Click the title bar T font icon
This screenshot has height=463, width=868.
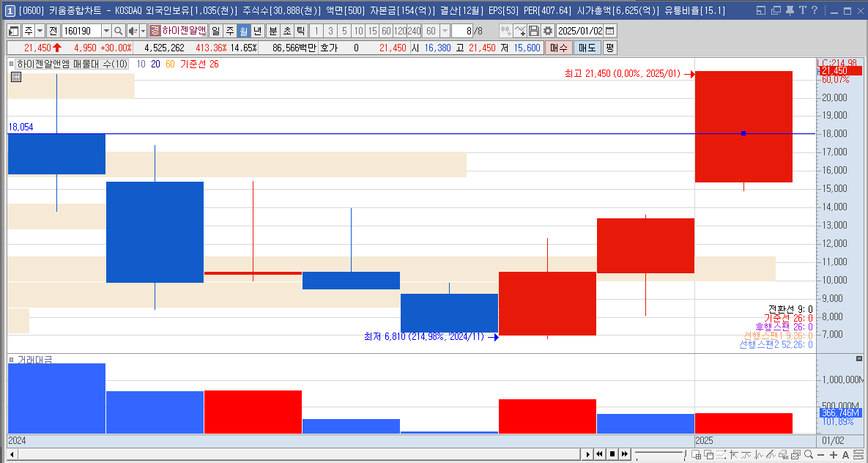tap(802, 10)
